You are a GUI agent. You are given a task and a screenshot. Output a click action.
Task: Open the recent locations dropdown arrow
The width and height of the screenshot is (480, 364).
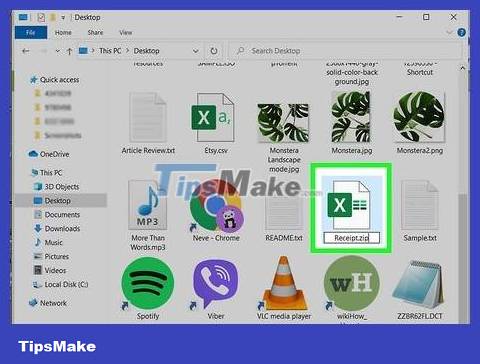pos(58,51)
